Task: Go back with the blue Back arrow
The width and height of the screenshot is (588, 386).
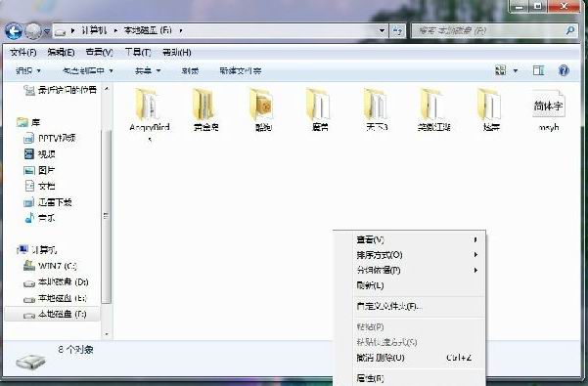Action: click(14, 31)
